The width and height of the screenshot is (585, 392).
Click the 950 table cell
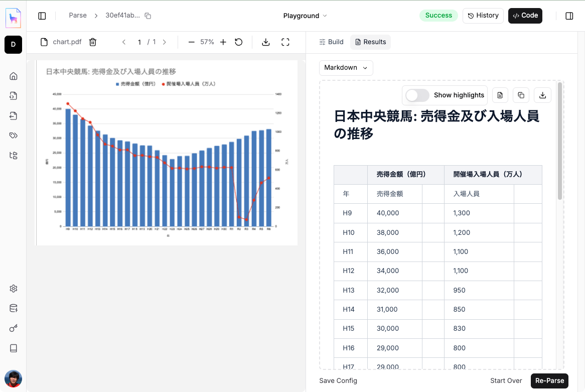point(479,290)
